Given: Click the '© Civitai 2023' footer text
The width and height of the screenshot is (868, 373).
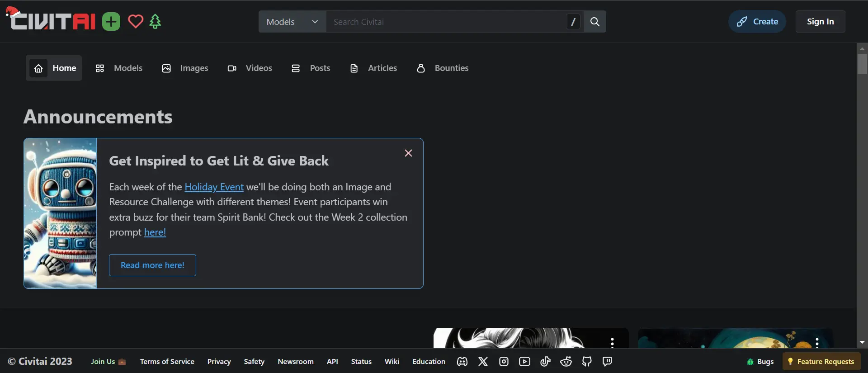Looking at the screenshot, I should pyautogui.click(x=40, y=361).
